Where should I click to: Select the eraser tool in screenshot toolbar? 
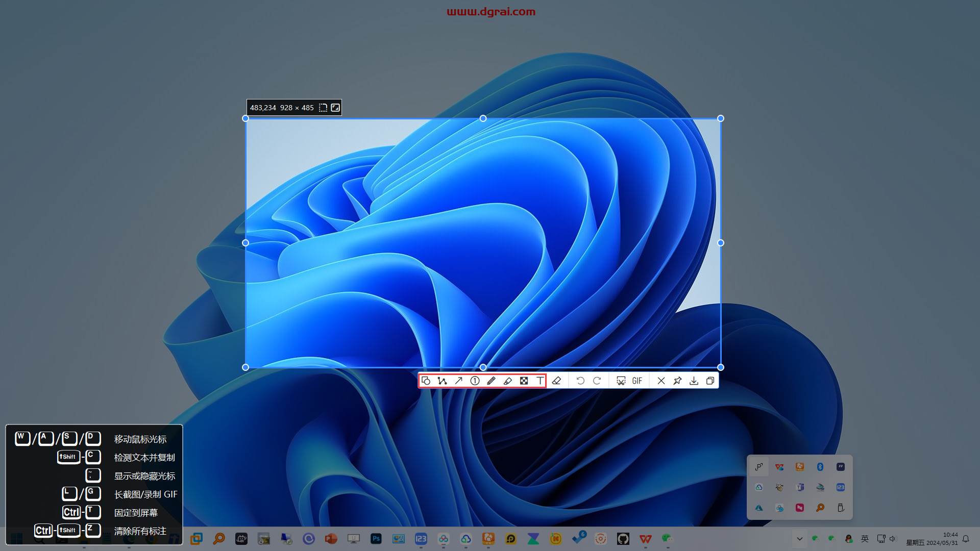coord(556,381)
